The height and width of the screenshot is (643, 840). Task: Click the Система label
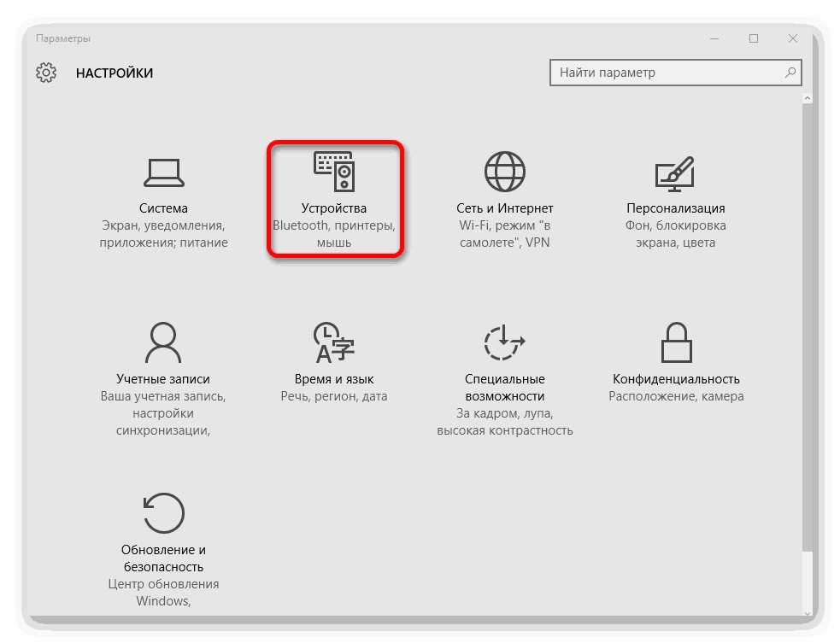(x=163, y=208)
